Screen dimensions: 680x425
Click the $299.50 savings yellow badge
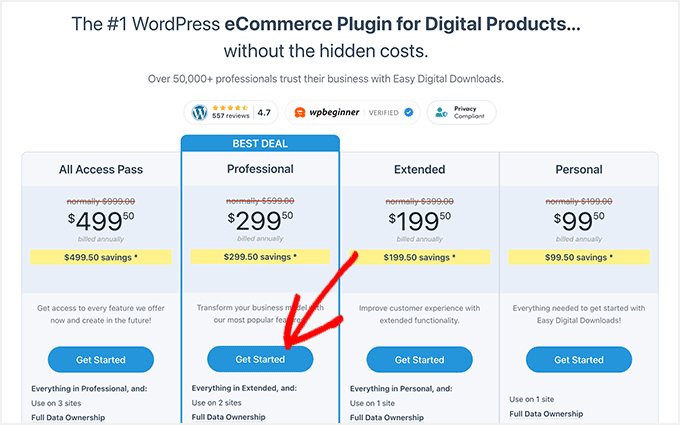pos(260,257)
